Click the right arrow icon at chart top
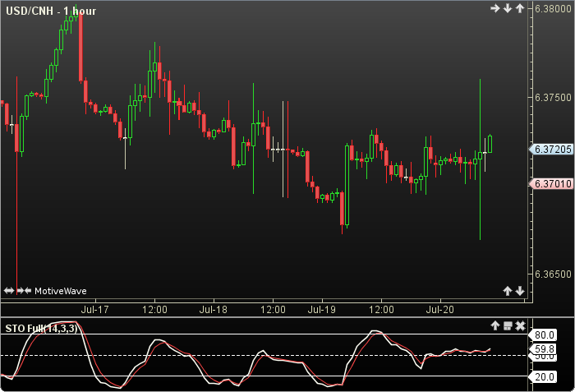 495,8
